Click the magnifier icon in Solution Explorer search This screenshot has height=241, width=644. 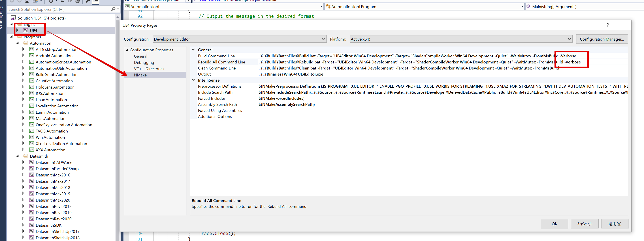pyautogui.click(x=113, y=9)
